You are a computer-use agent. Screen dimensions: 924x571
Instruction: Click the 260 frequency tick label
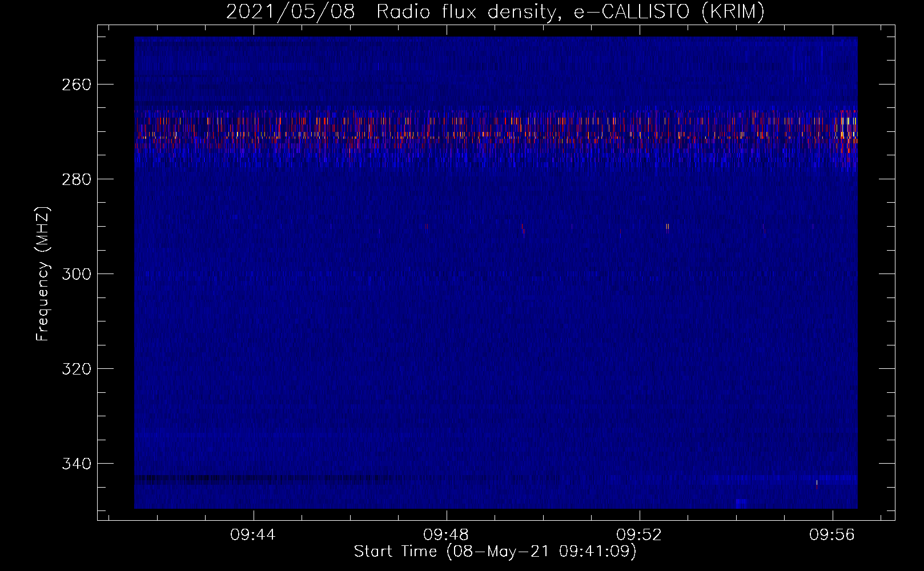click(x=76, y=85)
